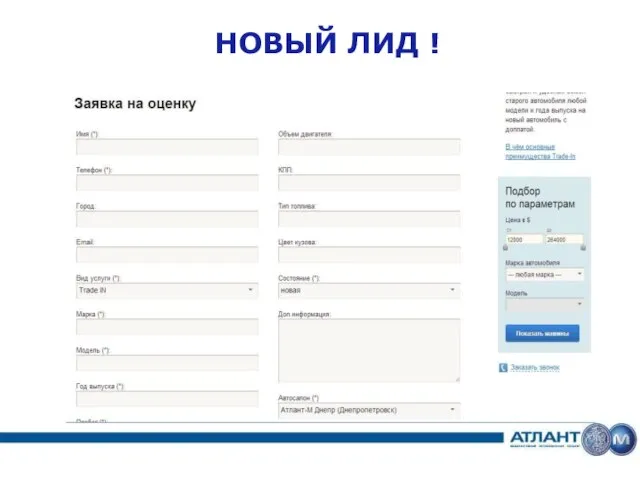The image size is (640, 480).
Task: Open the Состояние dropdown showing новая
Action: [369, 291]
